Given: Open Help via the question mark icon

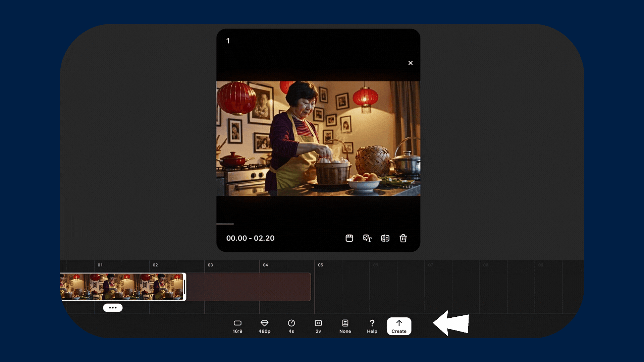Looking at the screenshot, I should tap(372, 326).
